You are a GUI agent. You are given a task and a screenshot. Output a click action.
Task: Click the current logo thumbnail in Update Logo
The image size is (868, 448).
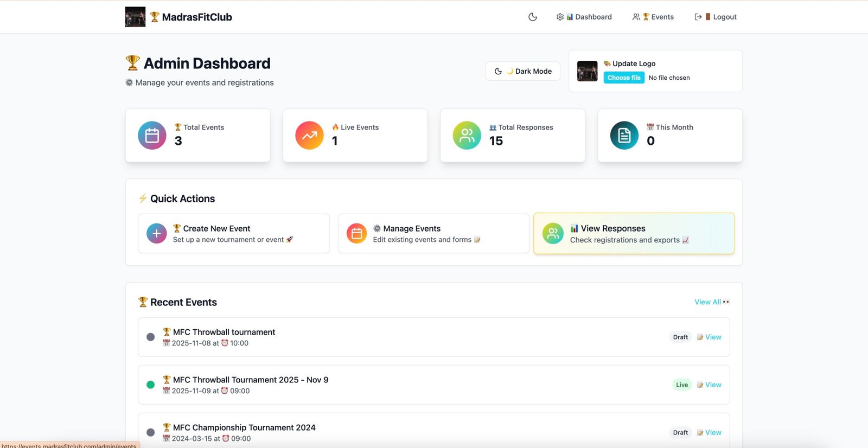pyautogui.click(x=587, y=71)
